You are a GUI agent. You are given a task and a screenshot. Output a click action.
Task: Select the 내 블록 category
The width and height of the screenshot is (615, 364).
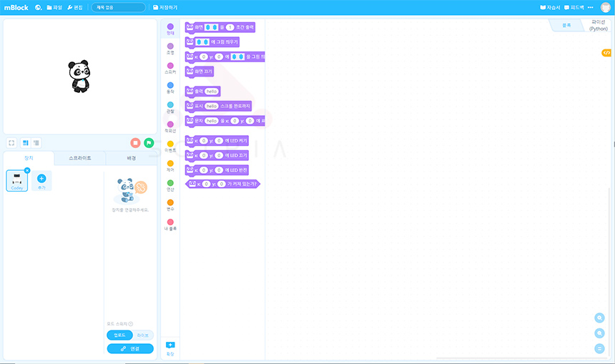point(170,225)
